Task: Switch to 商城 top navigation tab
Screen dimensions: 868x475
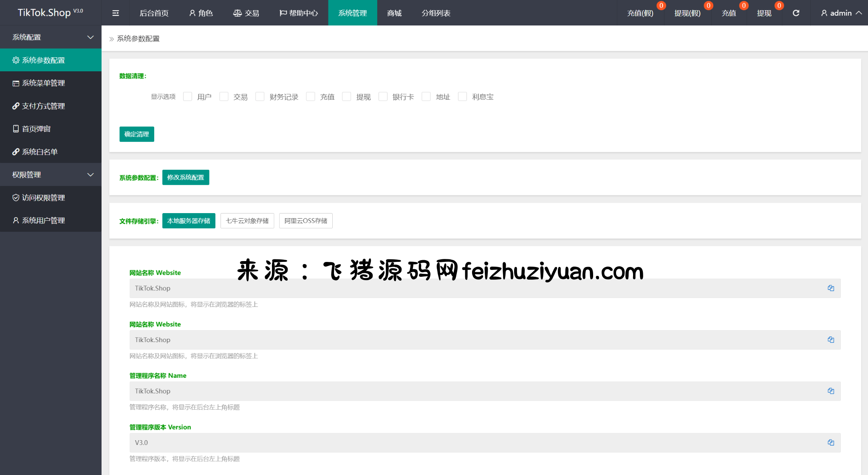Action: click(394, 13)
